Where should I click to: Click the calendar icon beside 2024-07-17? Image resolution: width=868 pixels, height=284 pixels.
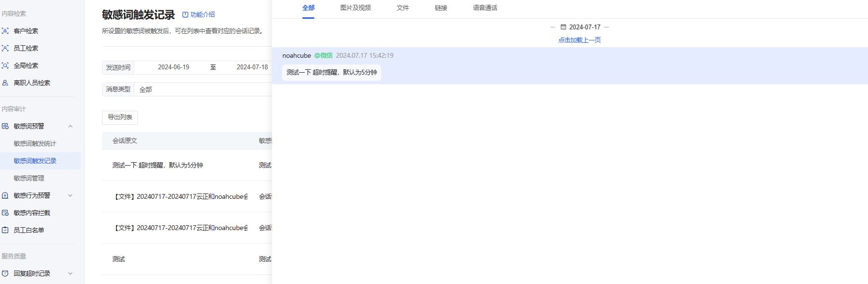[563, 27]
